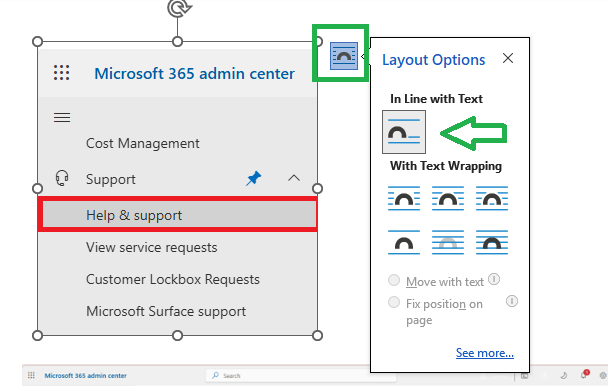Click Microsoft 365 admin center text in bottom bar

86,376
